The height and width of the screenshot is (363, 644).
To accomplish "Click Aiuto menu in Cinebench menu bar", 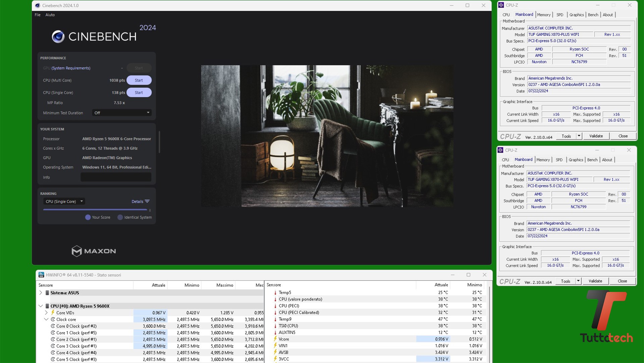I will click(x=50, y=14).
